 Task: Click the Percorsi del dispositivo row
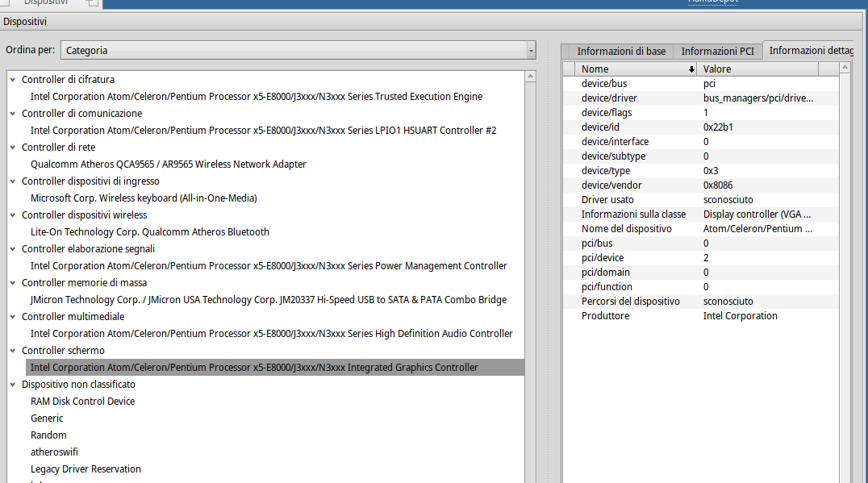tap(701, 302)
